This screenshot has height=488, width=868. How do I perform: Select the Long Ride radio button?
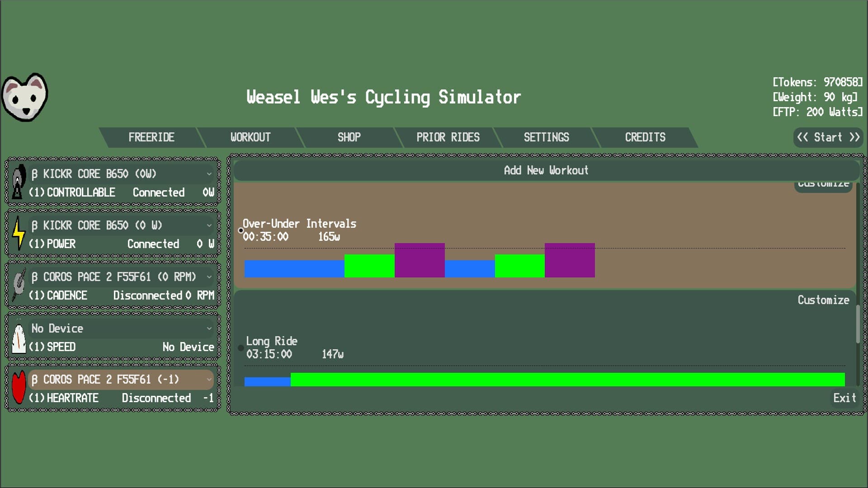(x=241, y=347)
